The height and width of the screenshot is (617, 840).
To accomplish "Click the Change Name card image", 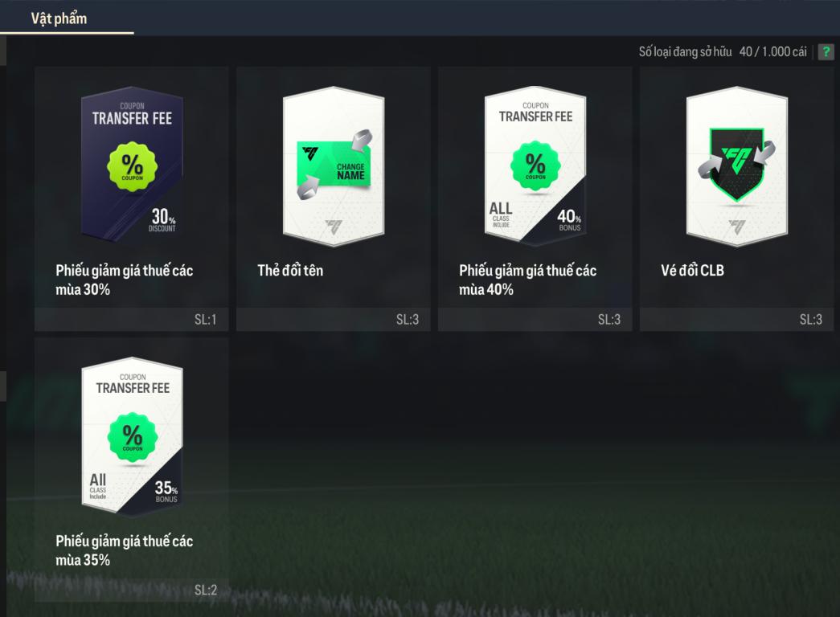I will tap(334, 166).
